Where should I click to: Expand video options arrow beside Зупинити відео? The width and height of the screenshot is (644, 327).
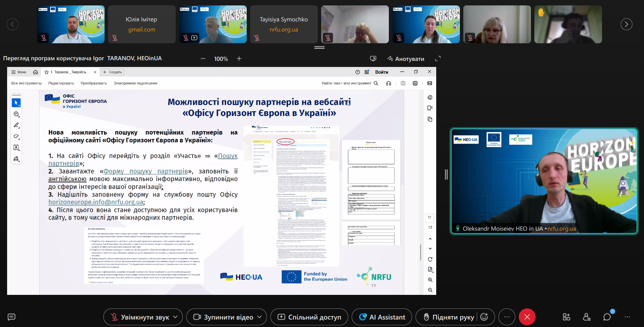[x=259, y=317]
